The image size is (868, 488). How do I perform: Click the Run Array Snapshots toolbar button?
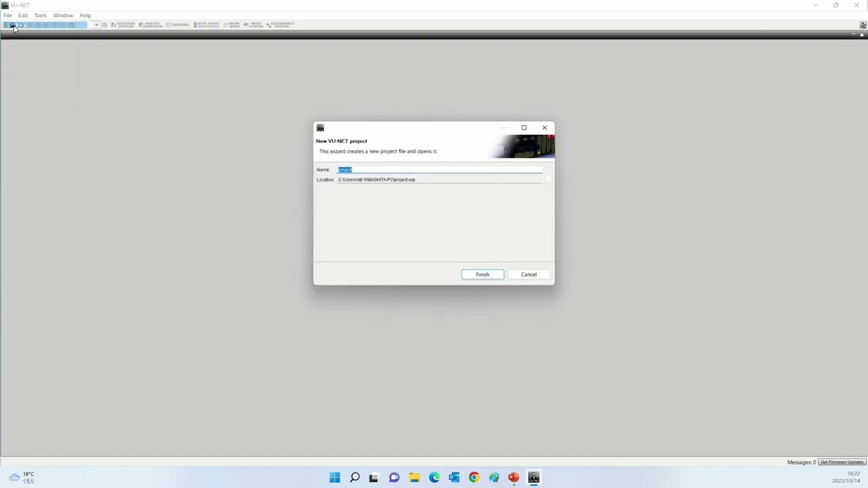pyautogui.click(x=207, y=24)
